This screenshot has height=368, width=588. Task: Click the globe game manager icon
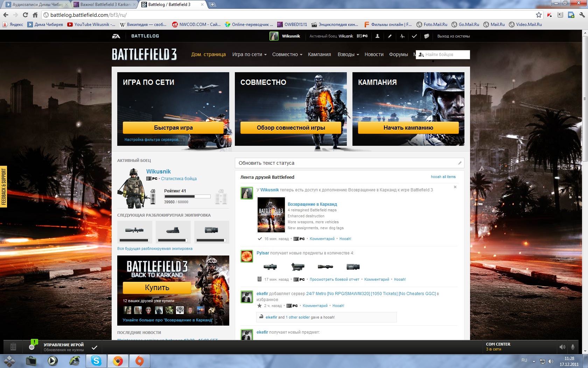[32, 347]
